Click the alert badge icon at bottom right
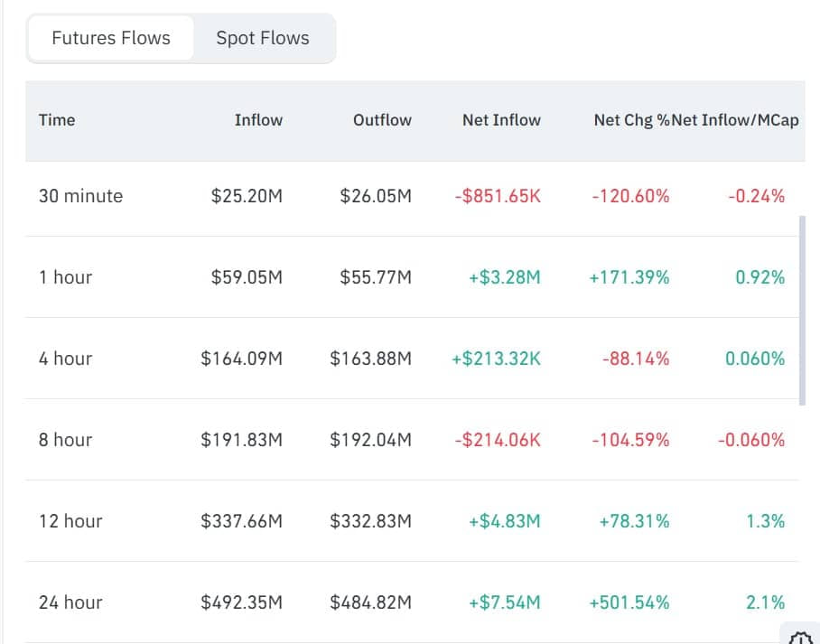Viewport: 820px width, 644px height. click(800, 637)
